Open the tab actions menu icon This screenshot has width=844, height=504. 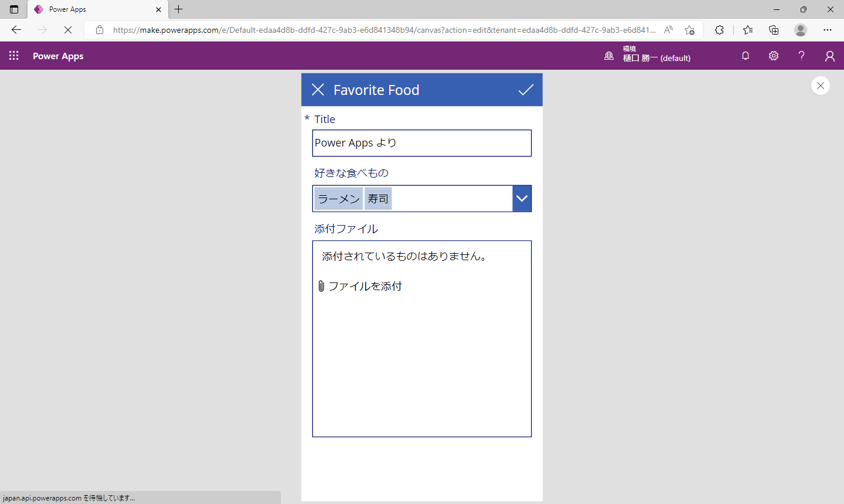tap(14, 9)
